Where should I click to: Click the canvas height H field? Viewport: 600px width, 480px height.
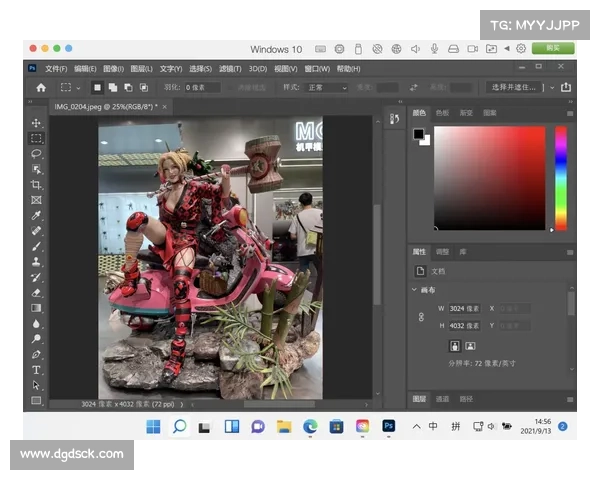[464, 326]
